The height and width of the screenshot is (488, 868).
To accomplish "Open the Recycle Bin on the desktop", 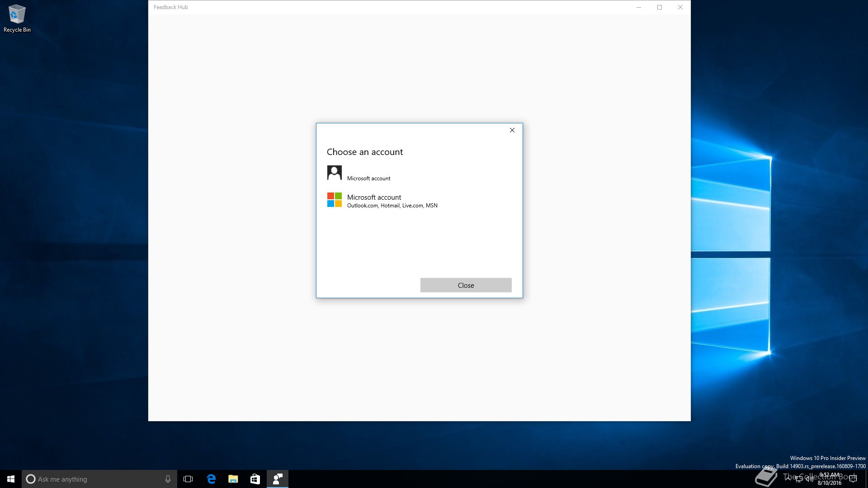I will 17,19.
